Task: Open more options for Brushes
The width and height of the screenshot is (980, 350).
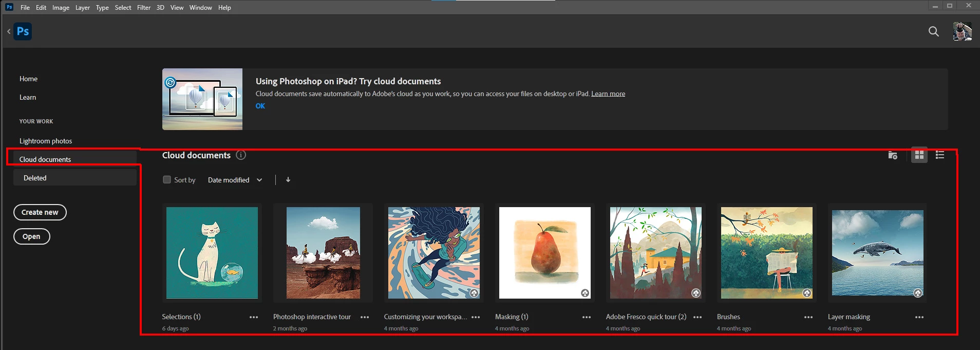Action: tap(808, 317)
